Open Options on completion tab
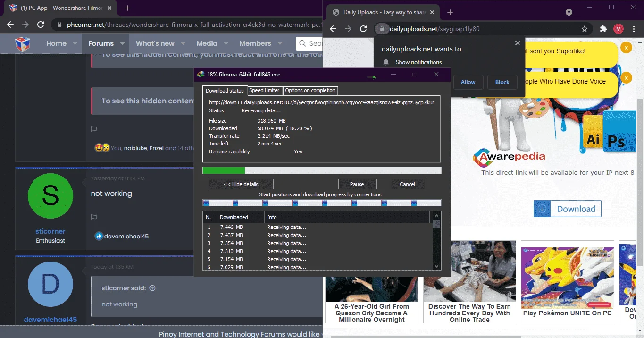 click(x=310, y=90)
